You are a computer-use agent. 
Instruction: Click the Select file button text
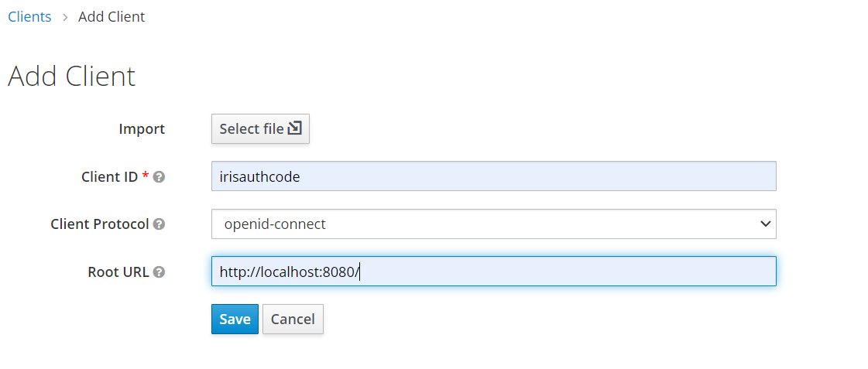coord(251,129)
